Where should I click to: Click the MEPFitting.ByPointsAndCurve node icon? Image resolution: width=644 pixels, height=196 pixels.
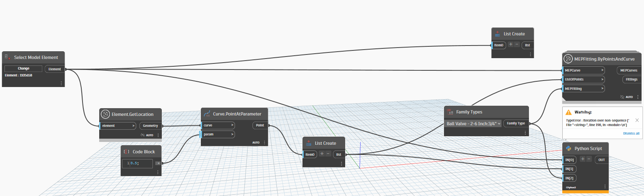(x=568, y=59)
